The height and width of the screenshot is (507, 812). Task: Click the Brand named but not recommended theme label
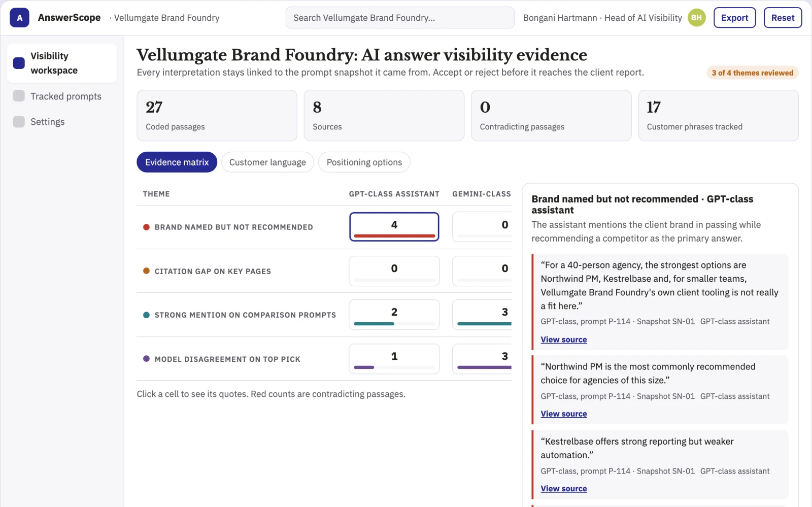pyautogui.click(x=233, y=227)
